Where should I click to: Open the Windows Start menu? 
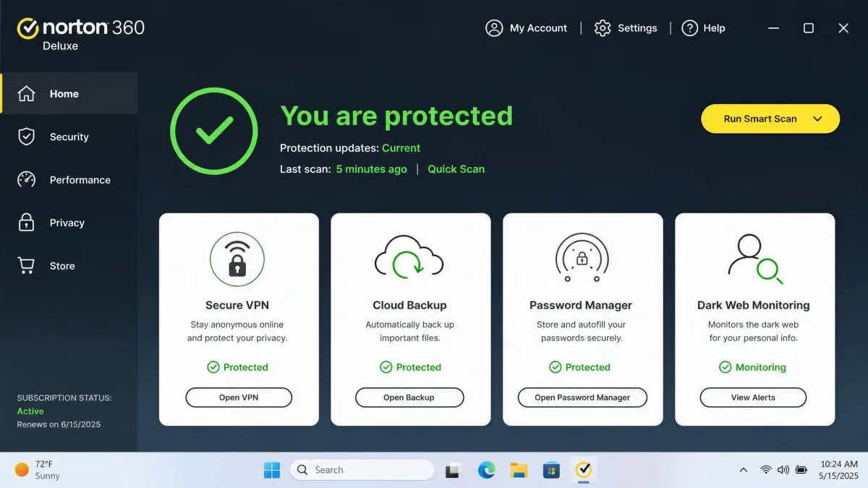272,470
